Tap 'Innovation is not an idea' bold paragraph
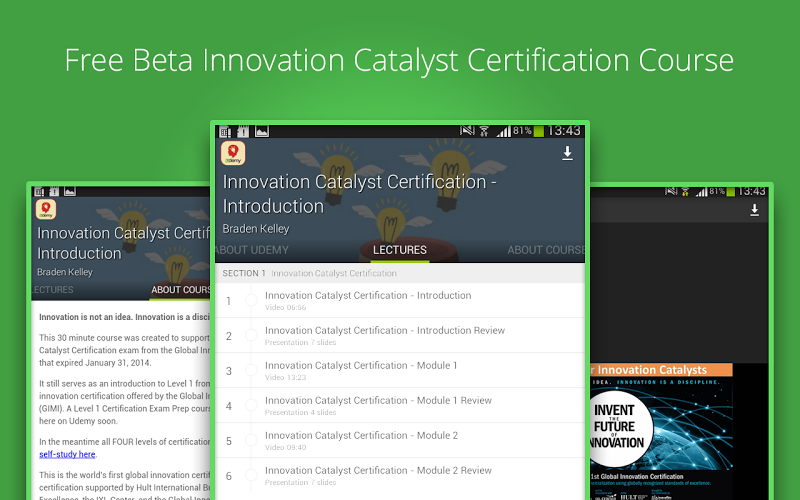 (x=124, y=317)
